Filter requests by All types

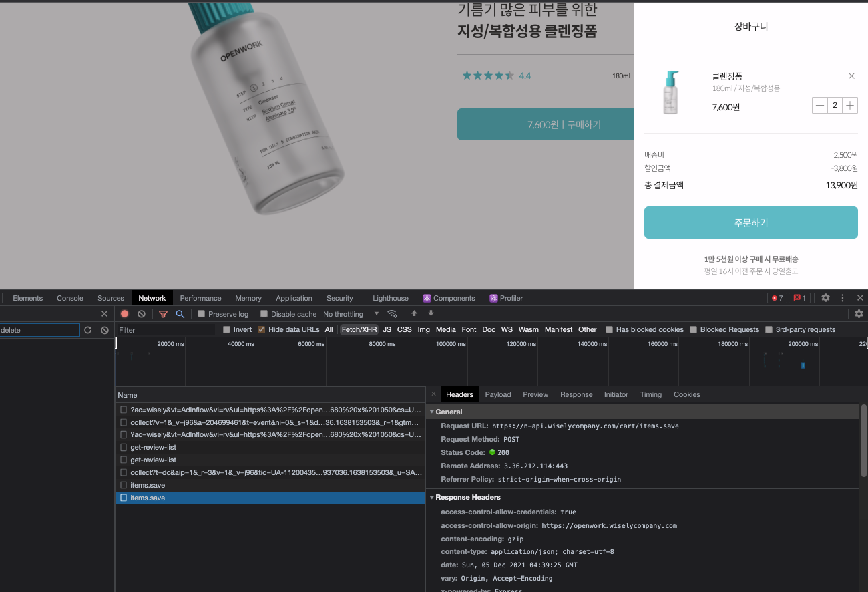tap(329, 330)
